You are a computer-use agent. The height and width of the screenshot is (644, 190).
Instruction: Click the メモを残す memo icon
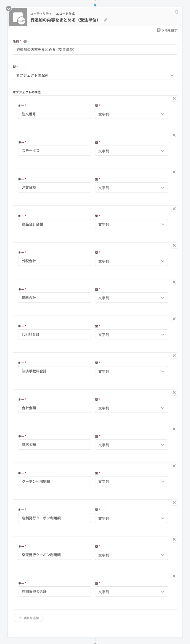[159, 30]
